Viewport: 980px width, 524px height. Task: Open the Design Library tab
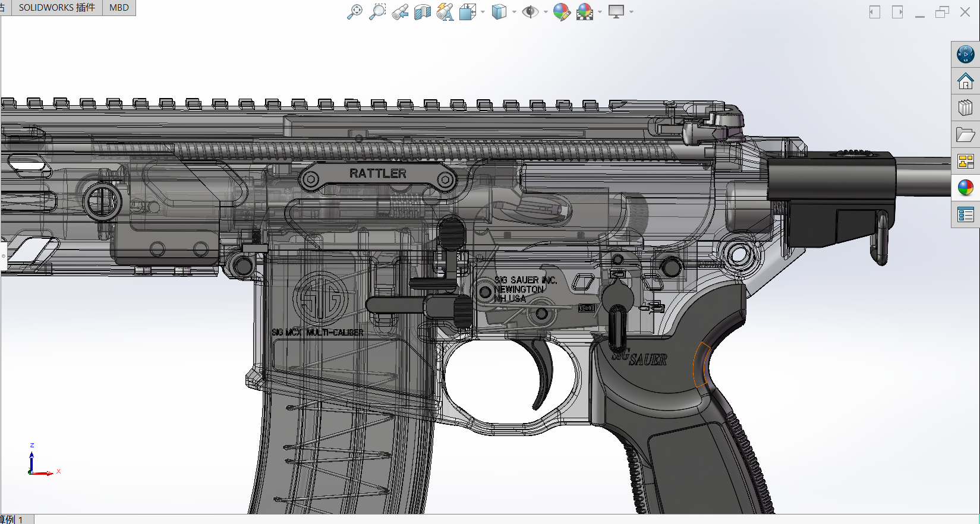click(x=965, y=108)
